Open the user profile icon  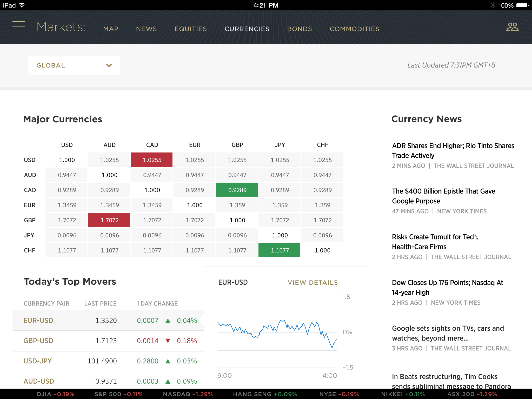(x=512, y=27)
